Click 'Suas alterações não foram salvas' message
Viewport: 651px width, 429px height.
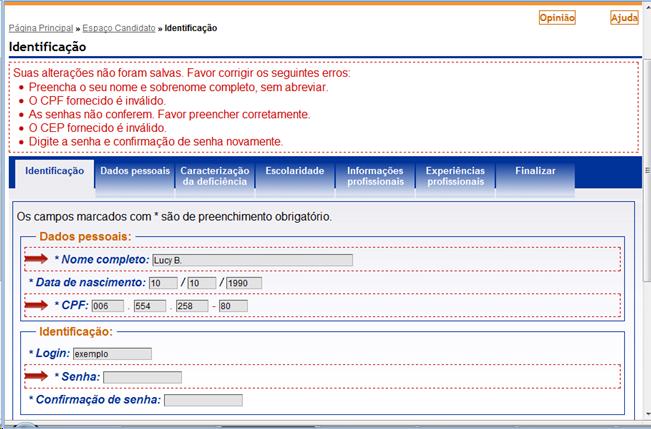pos(182,73)
